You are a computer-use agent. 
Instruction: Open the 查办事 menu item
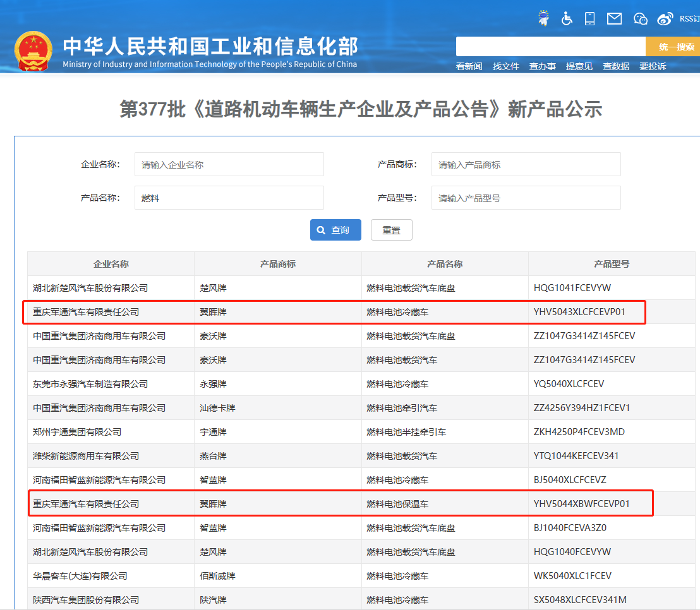(x=543, y=66)
